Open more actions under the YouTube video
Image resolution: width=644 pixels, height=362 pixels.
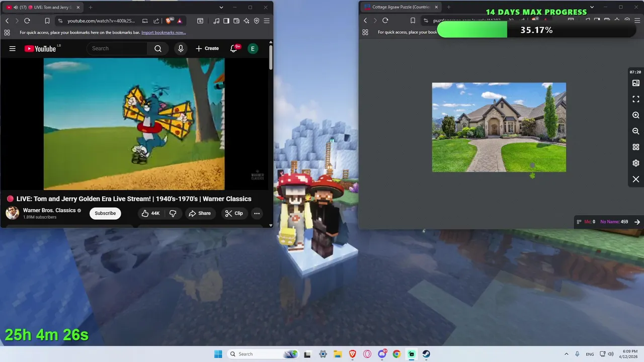[x=257, y=213]
